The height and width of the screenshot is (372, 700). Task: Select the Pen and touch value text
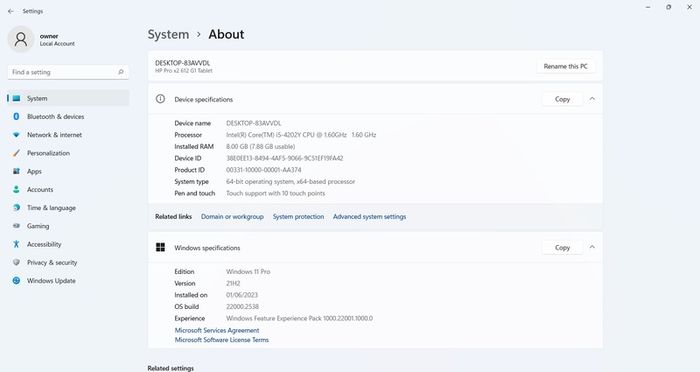point(275,193)
